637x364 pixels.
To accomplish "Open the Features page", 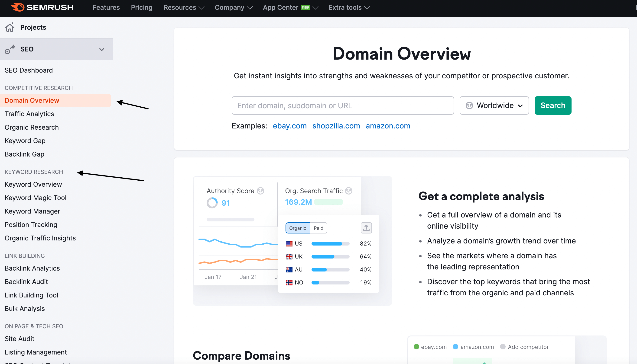I will click(x=106, y=7).
